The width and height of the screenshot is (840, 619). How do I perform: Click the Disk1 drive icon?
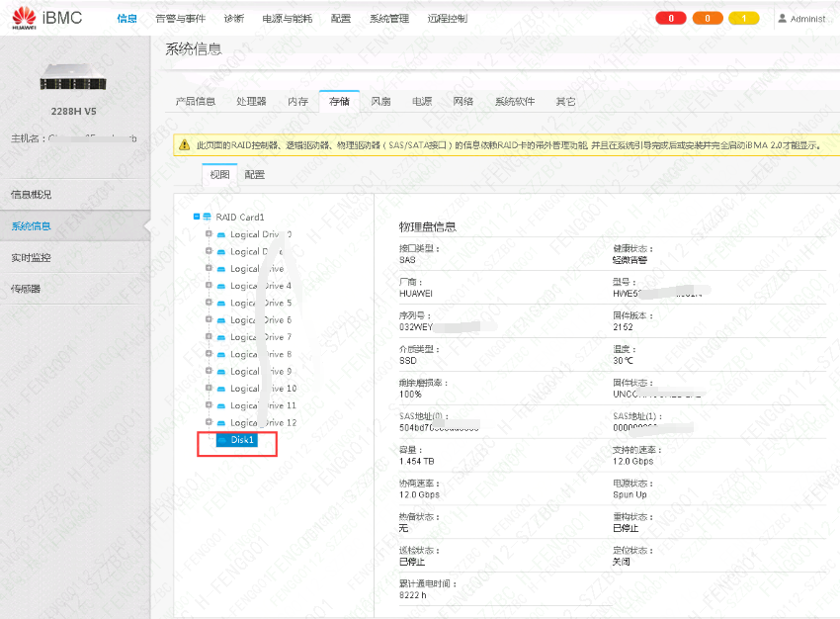coord(223,440)
